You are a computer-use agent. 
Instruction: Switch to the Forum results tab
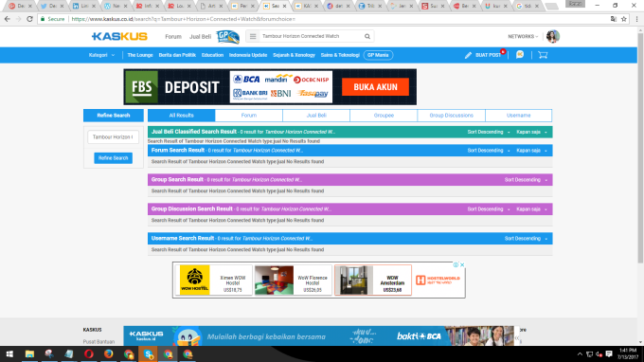pos(248,116)
